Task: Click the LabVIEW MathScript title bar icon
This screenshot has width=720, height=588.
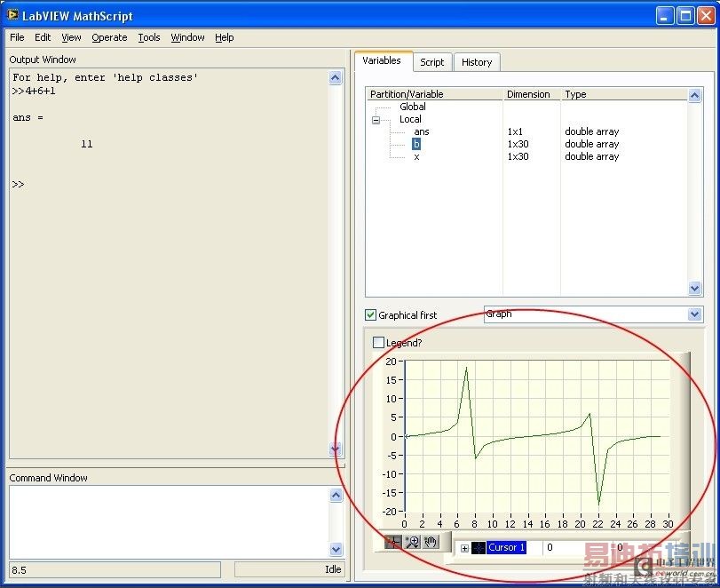Action: pos(12,15)
